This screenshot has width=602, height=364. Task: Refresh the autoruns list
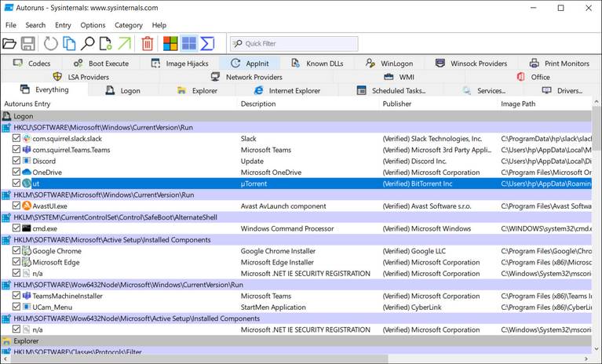[50, 44]
